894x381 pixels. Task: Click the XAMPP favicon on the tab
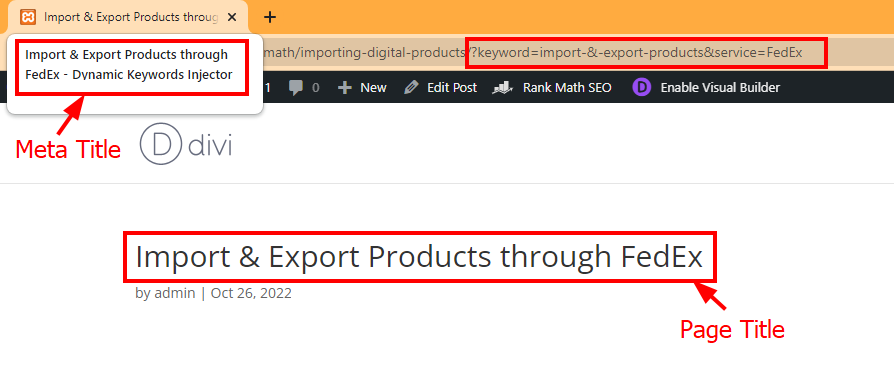[27, 17]
